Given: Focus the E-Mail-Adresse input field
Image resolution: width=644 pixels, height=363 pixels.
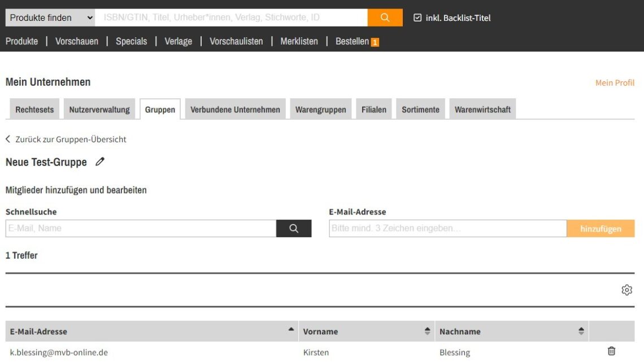Looking at the screenshot, I should click(x=447, y=229).
